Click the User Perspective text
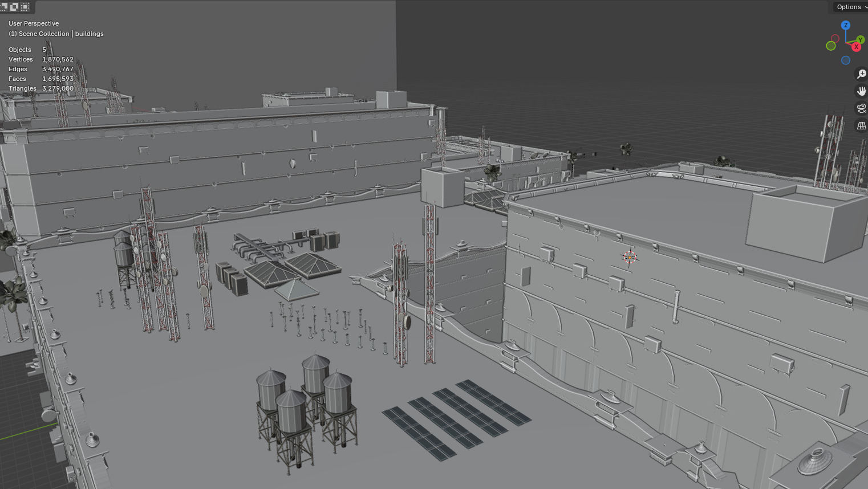This screenshot has width=868, height=489. (34, 23)
